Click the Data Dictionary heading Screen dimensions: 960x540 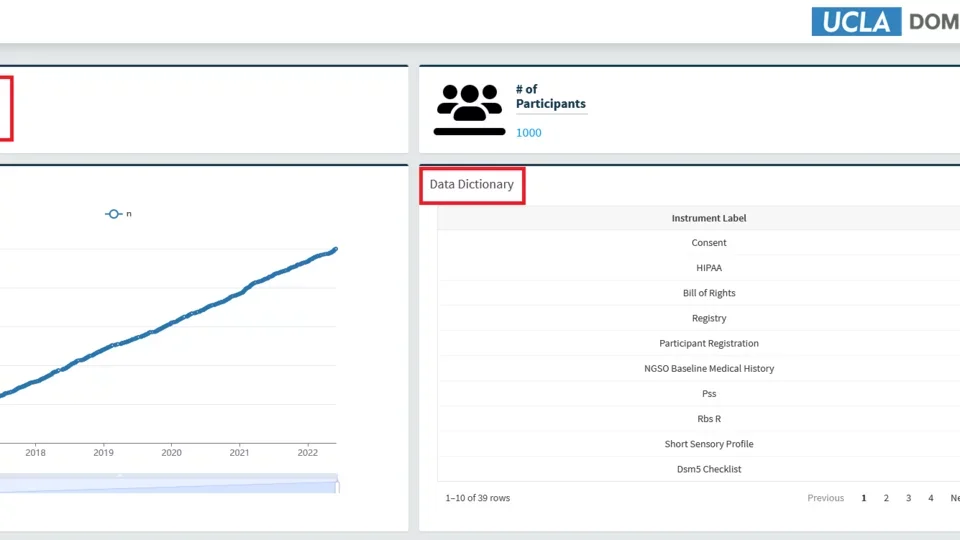pyautogui.click(x=471, y=184)
